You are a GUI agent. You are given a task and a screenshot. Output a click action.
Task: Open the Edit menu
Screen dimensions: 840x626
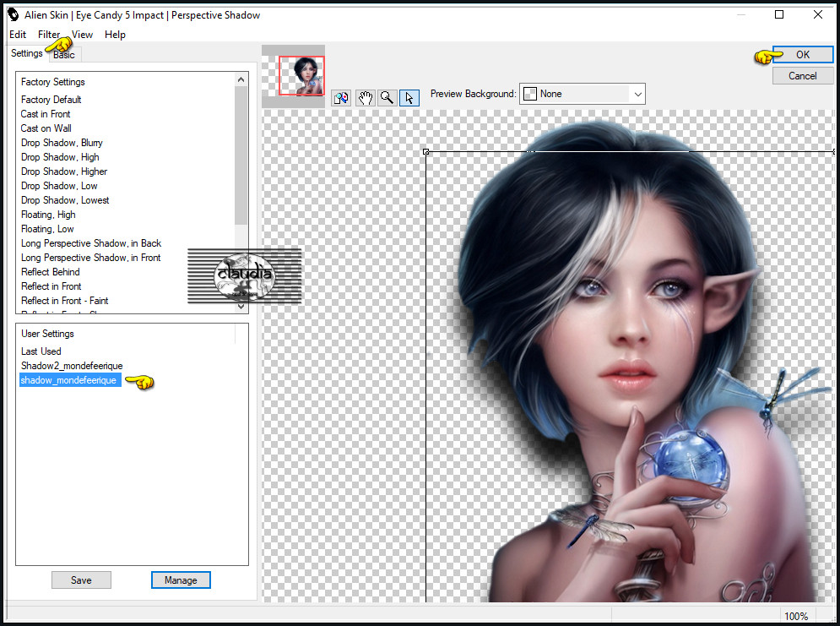pos(18,35)
